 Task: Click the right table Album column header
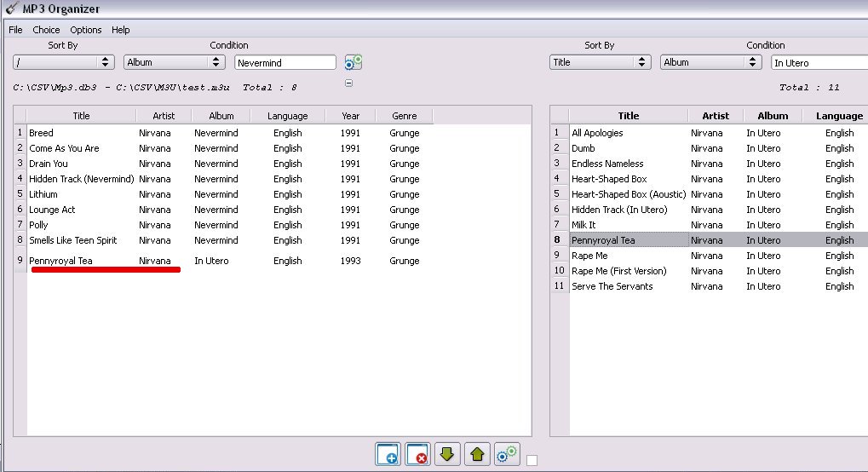[773, 116]
